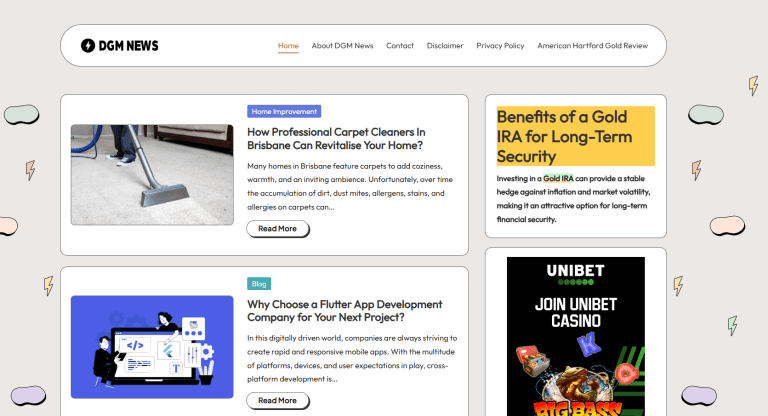The height and width of the screenshot is (416, 768).
Task: Open the About DGM News page
Action: click(342, 46)
